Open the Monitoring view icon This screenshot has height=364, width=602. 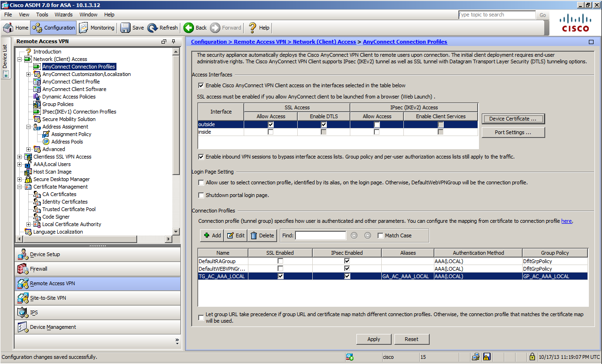[x=83, y=28]
